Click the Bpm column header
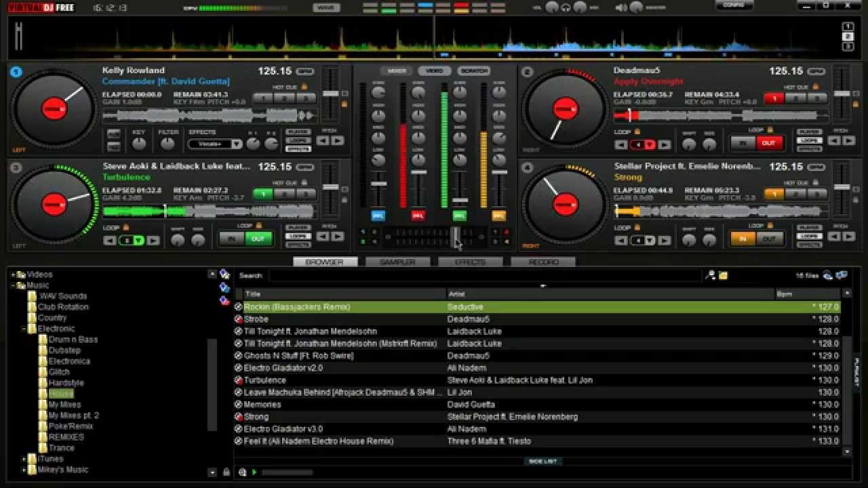The height and width of the screenshot is (488, 868). pos(809,294)
